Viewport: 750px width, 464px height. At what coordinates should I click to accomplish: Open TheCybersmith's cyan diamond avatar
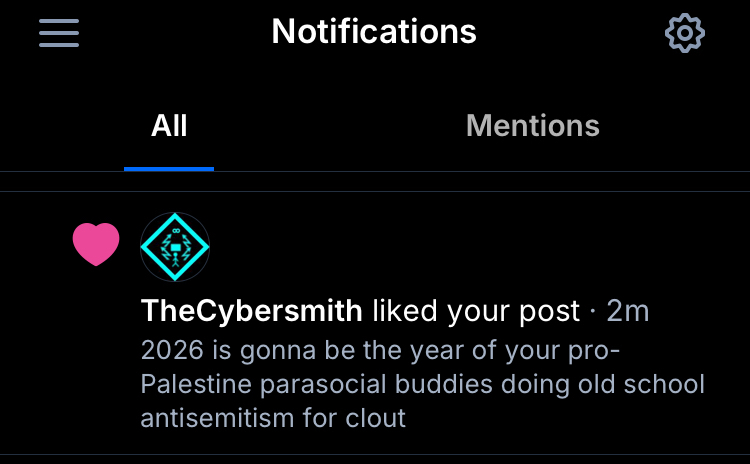[175, 247]
